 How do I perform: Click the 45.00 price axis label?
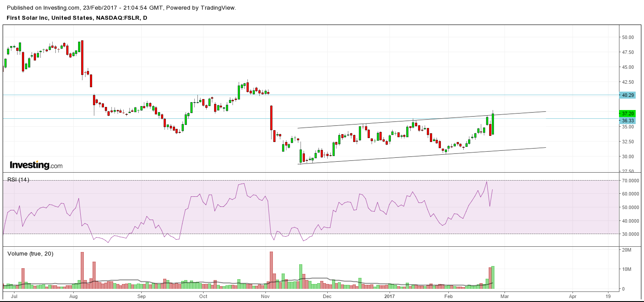click(x=628, y=67)
